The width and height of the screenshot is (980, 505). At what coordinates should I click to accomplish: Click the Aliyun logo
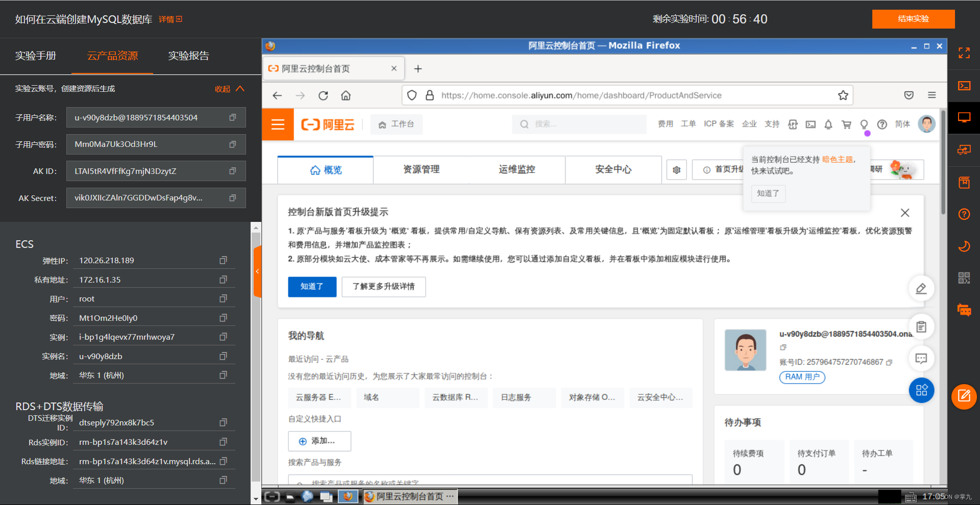pyautogui.click(x=328, y=124)
